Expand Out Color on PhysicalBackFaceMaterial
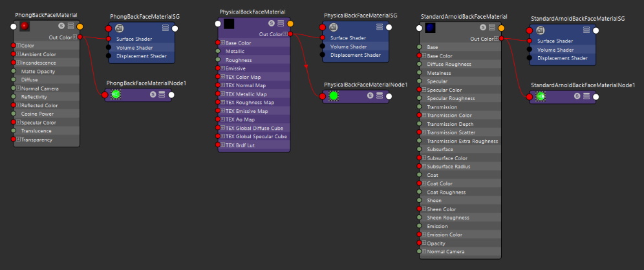Screen dimensions: 644x270 point(285,34)
